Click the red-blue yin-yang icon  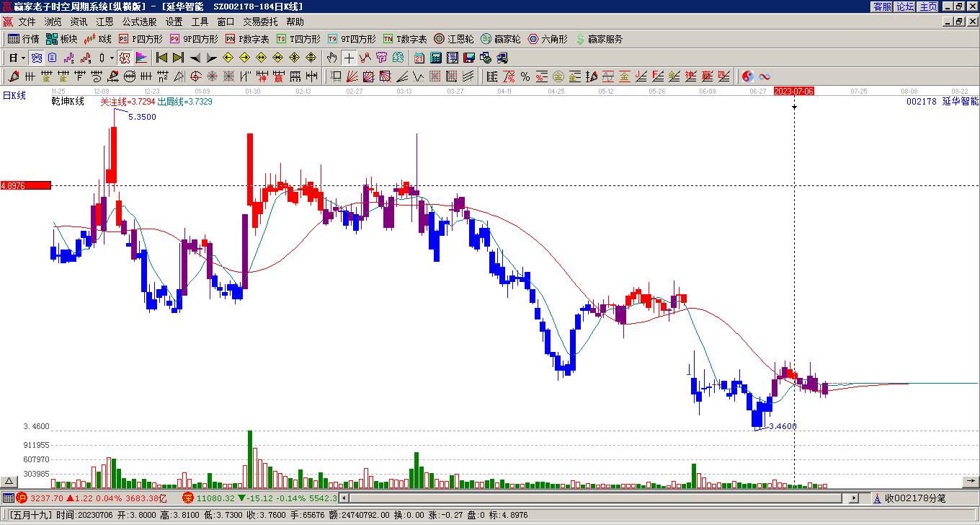(748, 76)
